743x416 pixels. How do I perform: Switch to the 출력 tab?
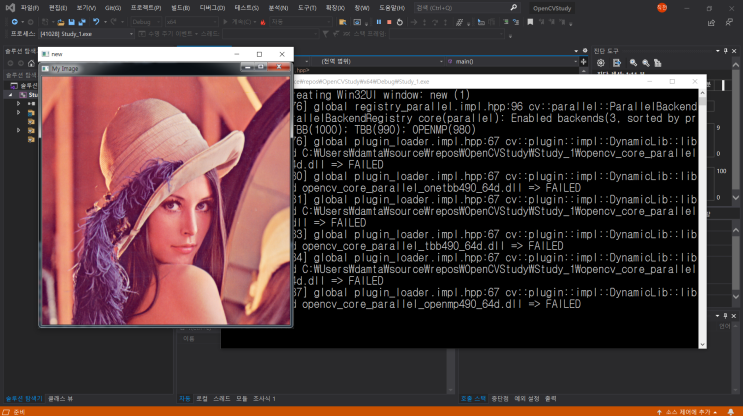coord(551,398)
